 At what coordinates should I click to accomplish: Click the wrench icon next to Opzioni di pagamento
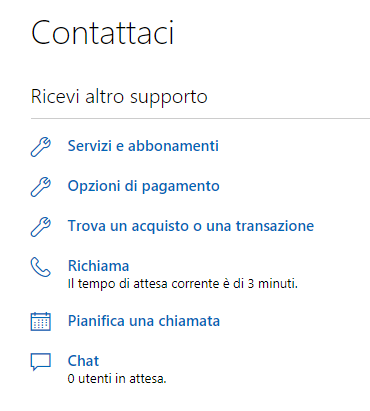(41, 187)
